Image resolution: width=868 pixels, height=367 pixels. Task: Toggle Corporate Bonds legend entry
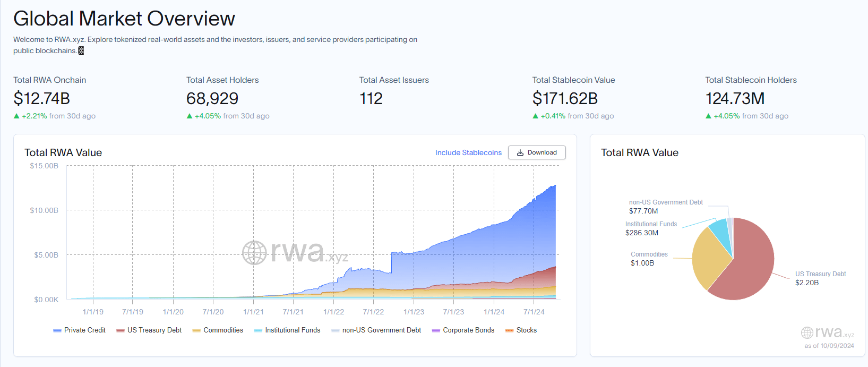(463, 330)
